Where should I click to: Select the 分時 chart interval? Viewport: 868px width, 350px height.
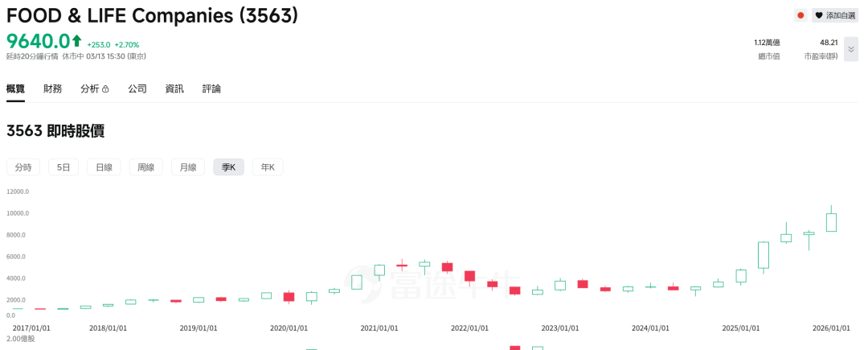coord(23,167)
